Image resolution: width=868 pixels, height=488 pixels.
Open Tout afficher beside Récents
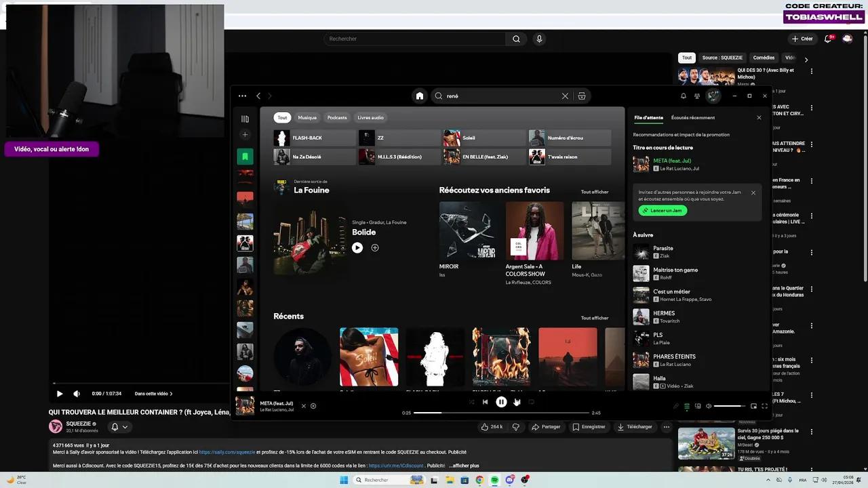tap(595, 318)
